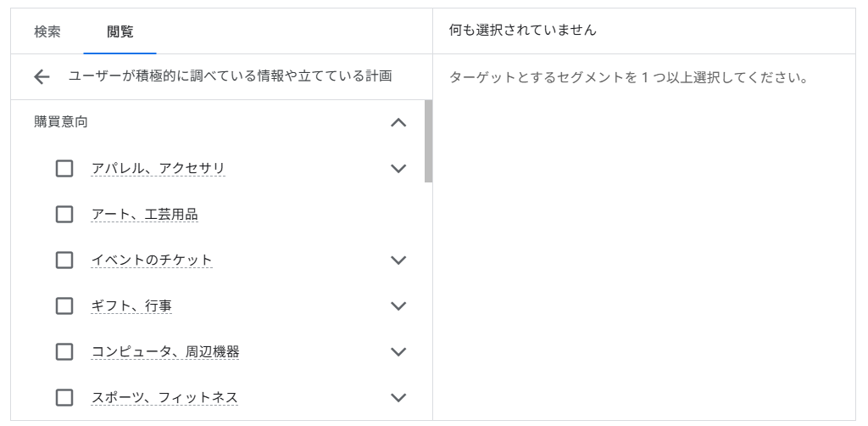The height and width of the screenshot is (426, 868).
Task: Expand the イベントのチケット category
Action: (x=398, y=261)
